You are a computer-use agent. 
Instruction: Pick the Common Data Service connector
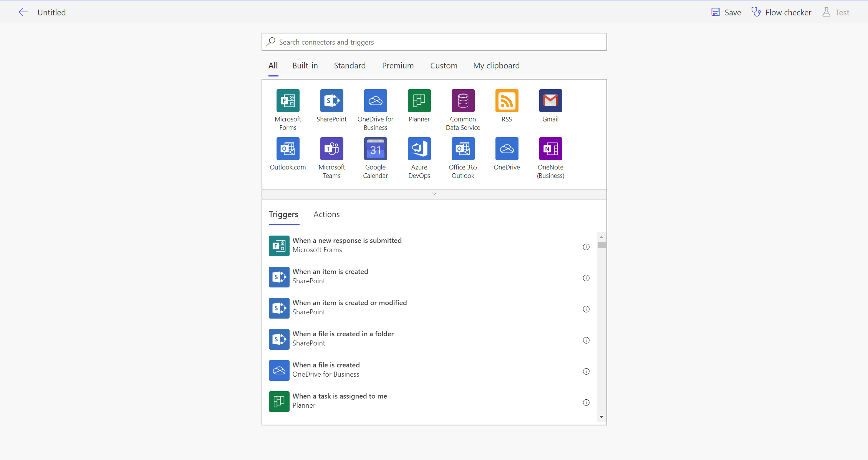click(x=463, y=101)
